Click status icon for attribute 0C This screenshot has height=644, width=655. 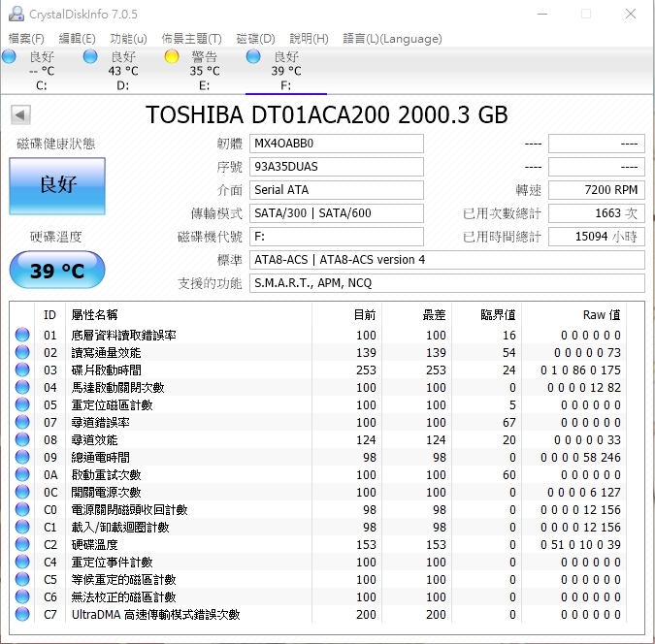click(22, 493)
